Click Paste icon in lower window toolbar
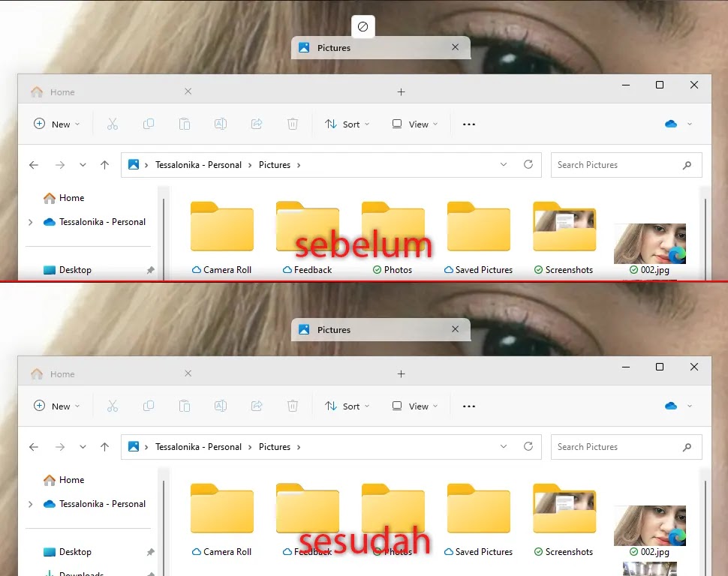This screenshot has height=576, width=728. (x=185, y=406)
